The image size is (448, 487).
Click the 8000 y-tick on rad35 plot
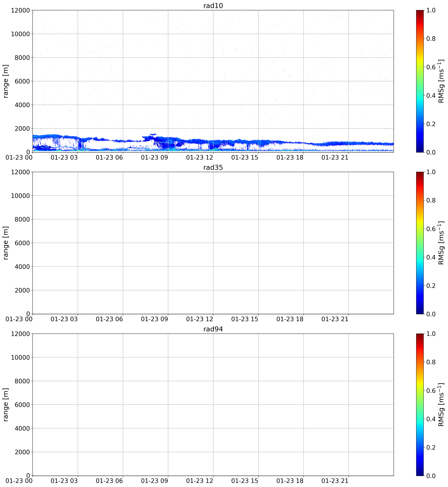(22, 219)
